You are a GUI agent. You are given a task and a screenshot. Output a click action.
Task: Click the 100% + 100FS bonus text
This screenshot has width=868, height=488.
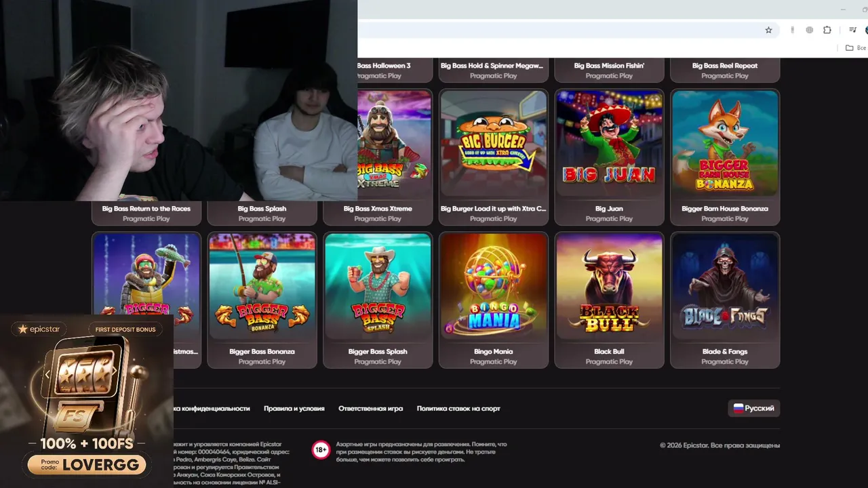87,444
